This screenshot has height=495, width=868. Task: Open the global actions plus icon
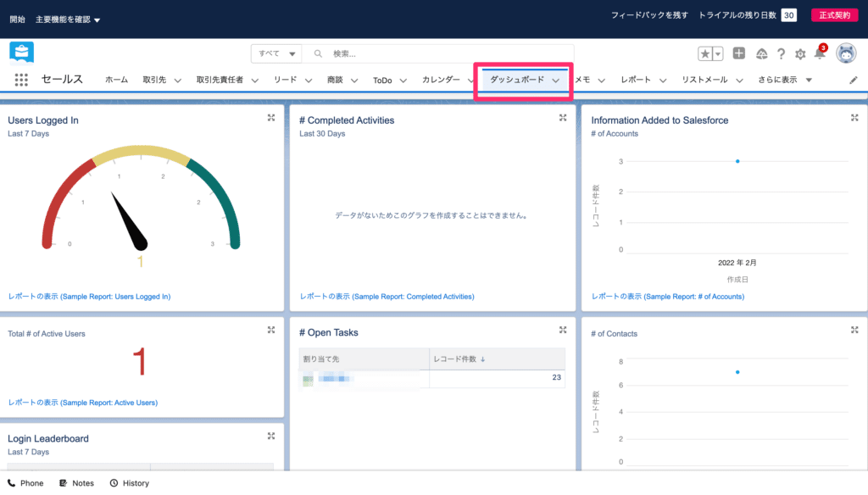pyautogui.click(x=739, y=53)
